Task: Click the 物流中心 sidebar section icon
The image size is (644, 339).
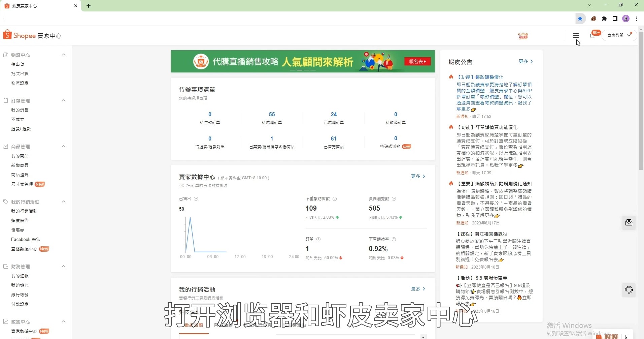Action: (6, 55)
